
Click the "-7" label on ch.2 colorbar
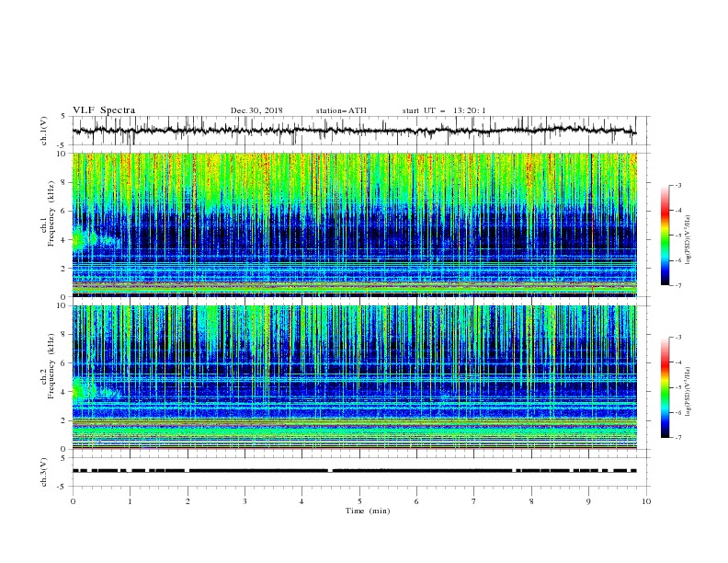tap(677, 438)
